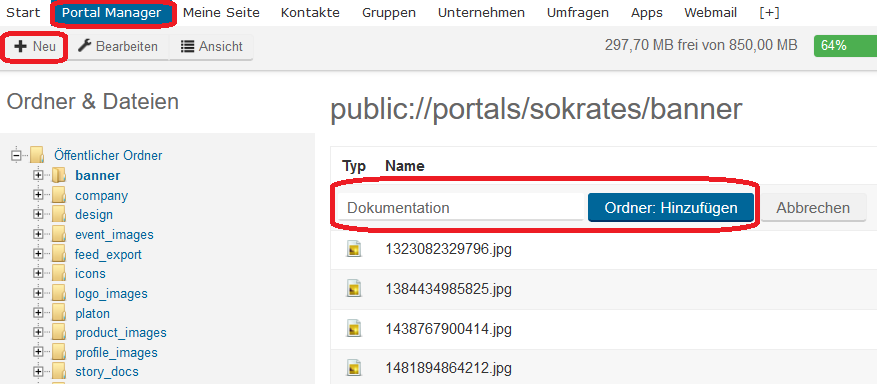
Task: Expand the design folder node
Action: (x=38, y=214)
